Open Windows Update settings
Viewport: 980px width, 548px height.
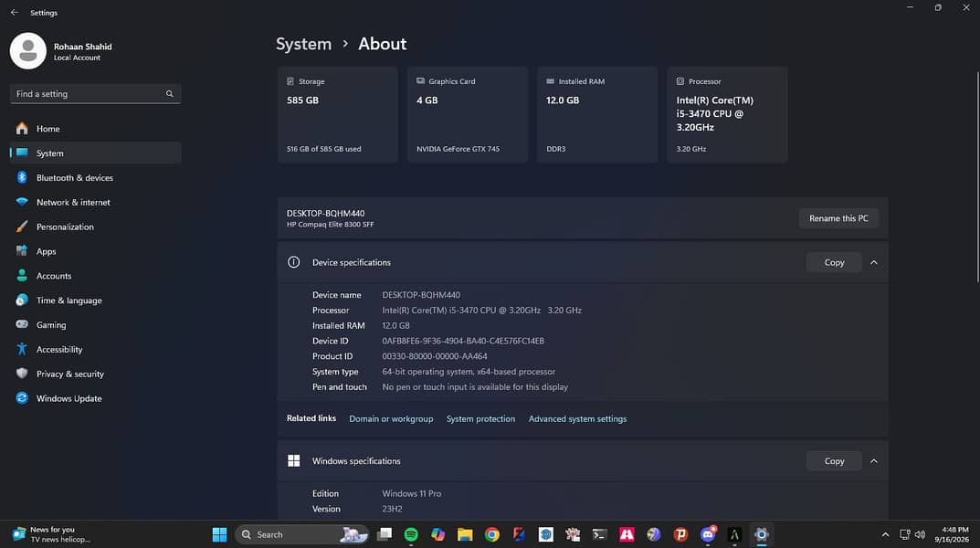(96, 398)
